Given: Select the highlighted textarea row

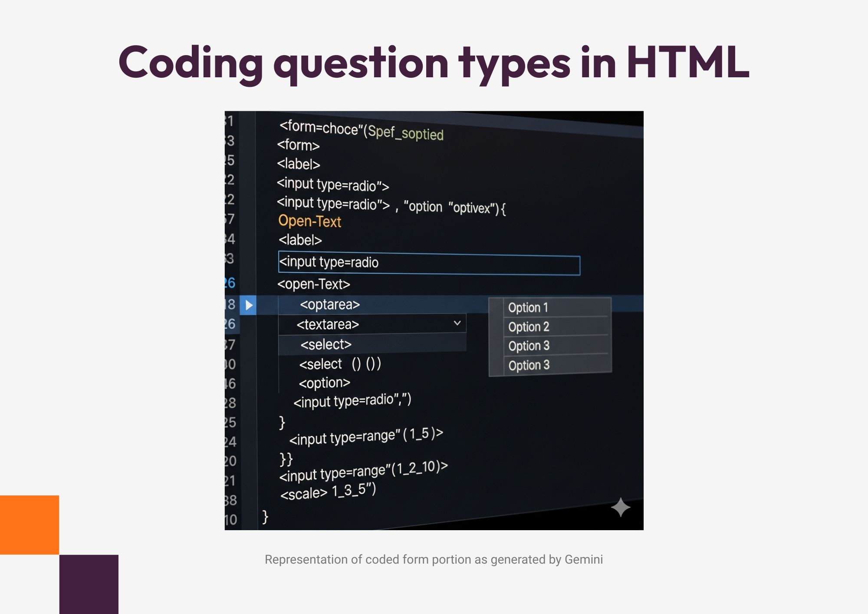Looking at the screenshot, I should 328,324.
